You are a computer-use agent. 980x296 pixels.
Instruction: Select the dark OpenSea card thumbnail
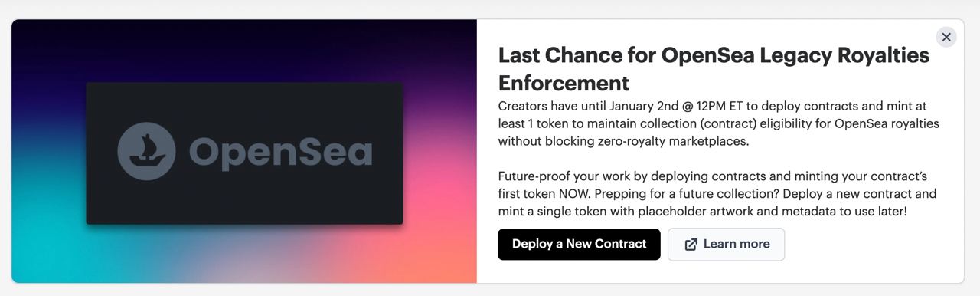point(244,153)
